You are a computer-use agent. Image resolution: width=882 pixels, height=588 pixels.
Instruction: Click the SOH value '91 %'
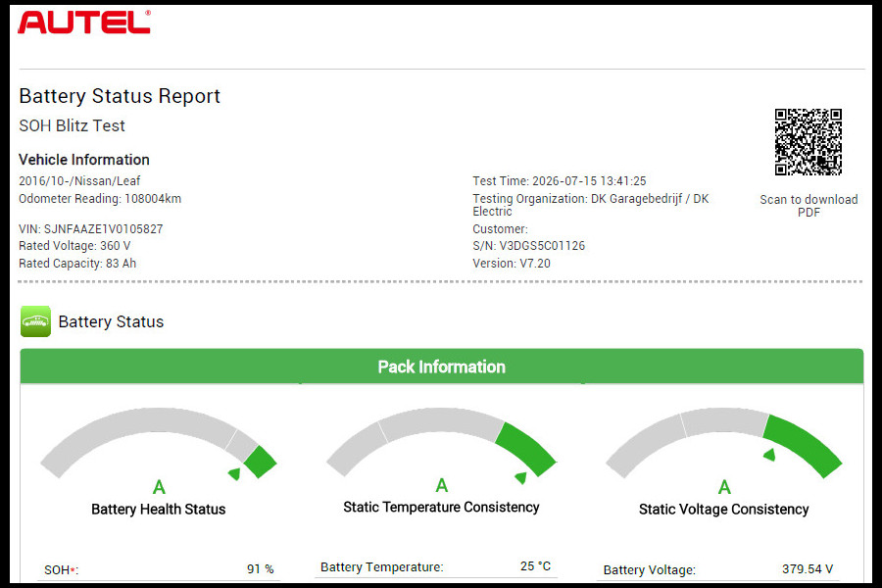point(261,569)
